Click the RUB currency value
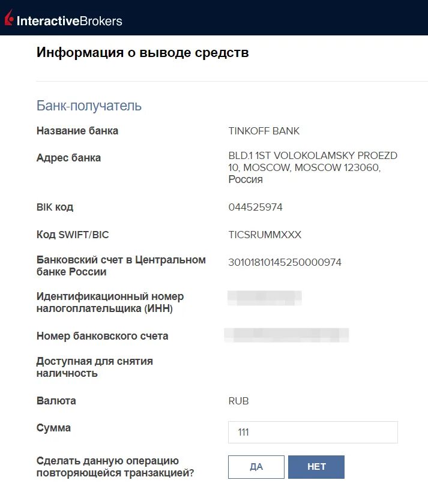This screenshot has height=504, width=428. point(238,401)
